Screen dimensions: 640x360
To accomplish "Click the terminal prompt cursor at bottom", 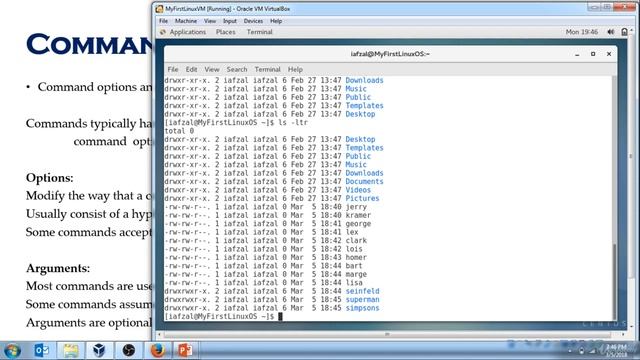I will click(280, 316).
